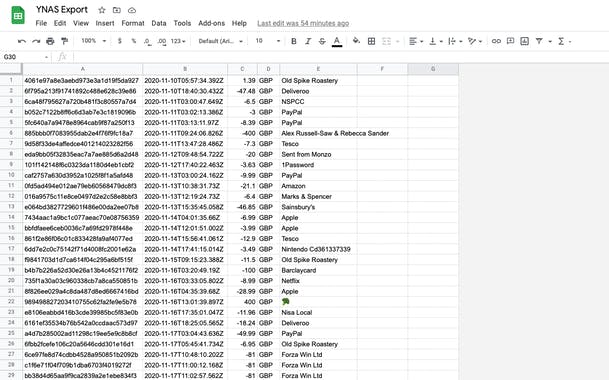Expand the filter views dropdown arrow

pos(550,42)
